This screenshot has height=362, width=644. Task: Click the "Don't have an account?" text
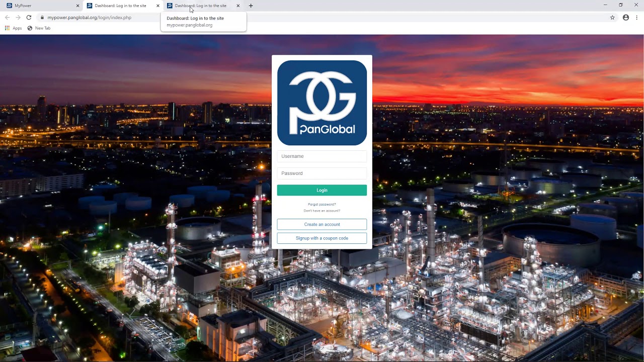coord(322,211)
